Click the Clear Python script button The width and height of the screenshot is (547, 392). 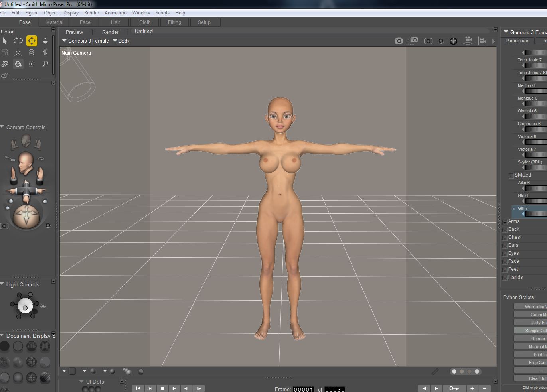click(530, 378)
